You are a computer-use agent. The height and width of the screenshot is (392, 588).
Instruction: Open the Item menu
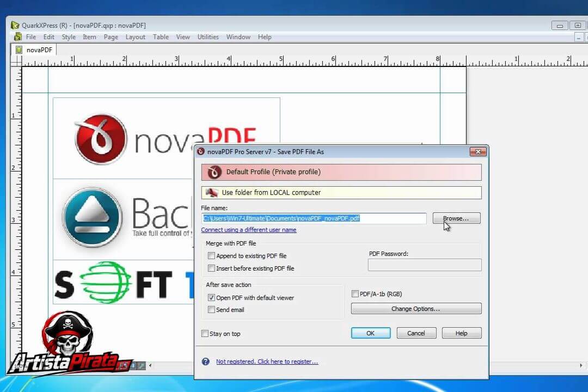click(x=89, y=37)
